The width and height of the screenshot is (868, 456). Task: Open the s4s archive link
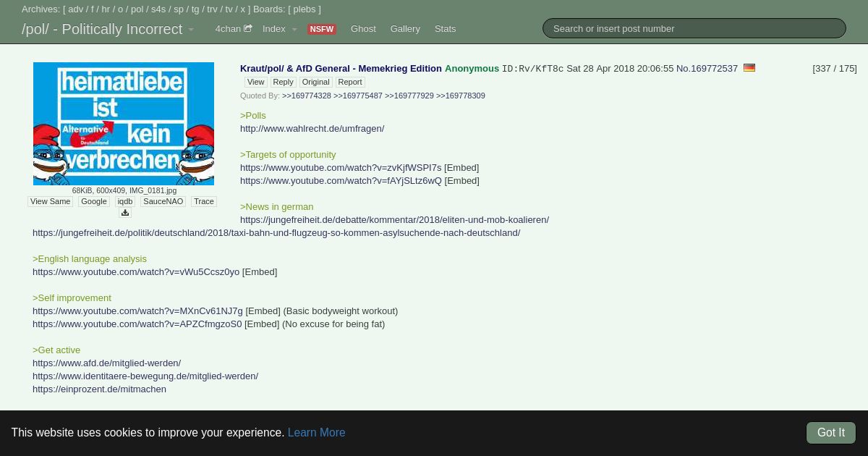[x=158, y=9]
